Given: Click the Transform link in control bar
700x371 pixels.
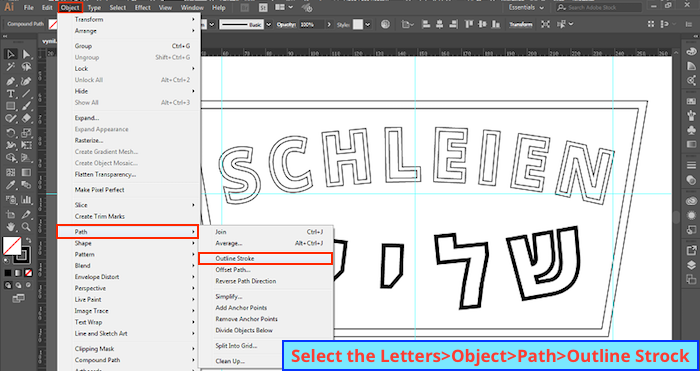Looking at the screenshot, I should (521, 25).
